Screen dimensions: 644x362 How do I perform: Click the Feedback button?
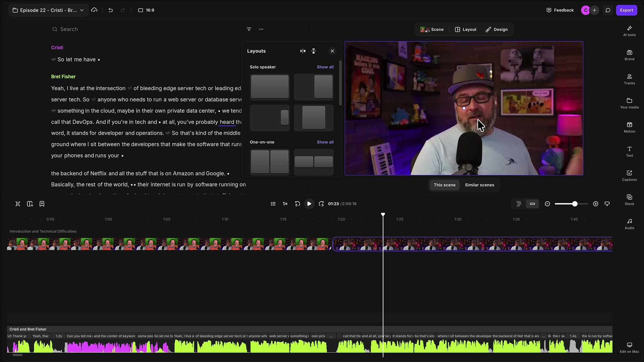point(560,10)
